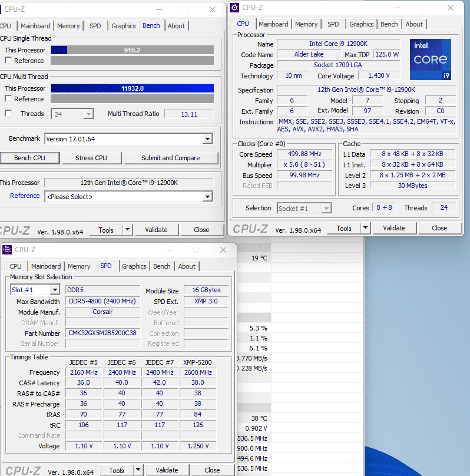Click Submit and Compare button
The height and width of the screenshot is (476, 470).
(x=171, y=158)
